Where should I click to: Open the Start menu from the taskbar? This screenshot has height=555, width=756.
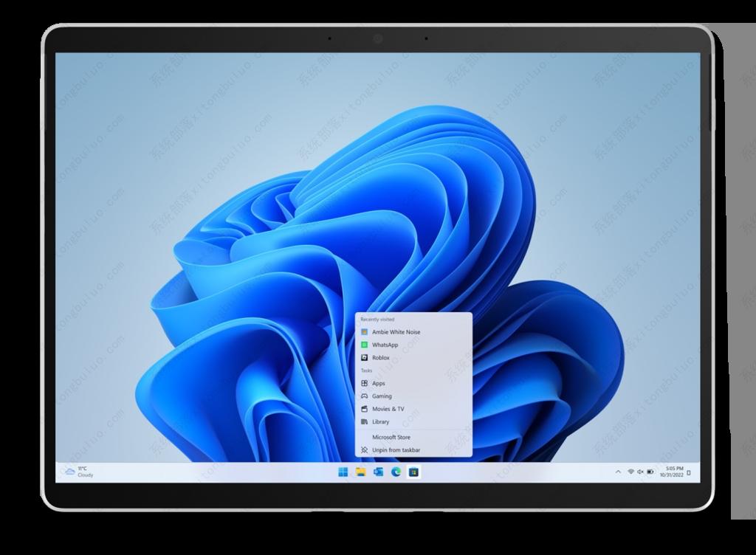tap(343, 472)
